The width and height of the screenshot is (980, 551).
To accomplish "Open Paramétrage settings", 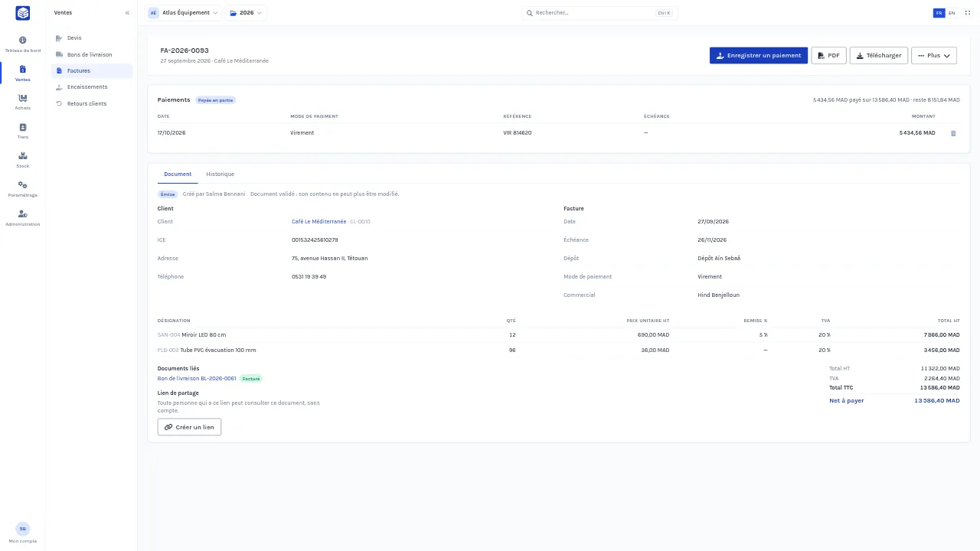I will coord(22,189).
